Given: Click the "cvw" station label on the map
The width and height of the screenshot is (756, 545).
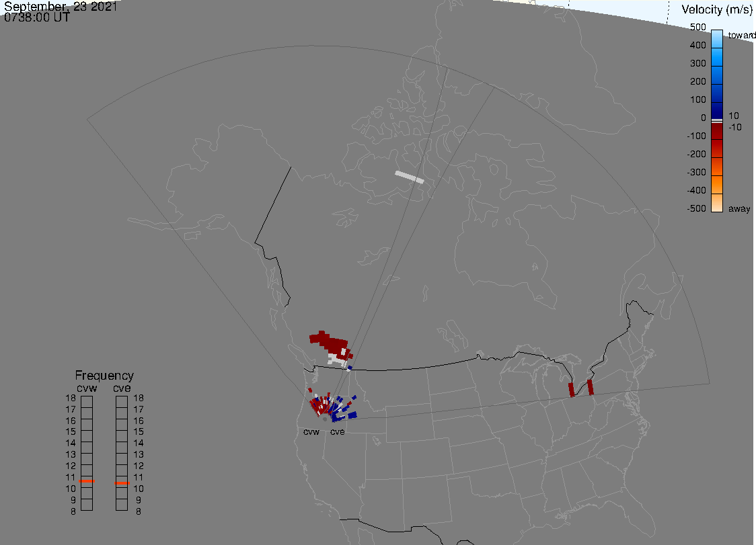Looking at the screenshot, I should [x=311, y=431].
